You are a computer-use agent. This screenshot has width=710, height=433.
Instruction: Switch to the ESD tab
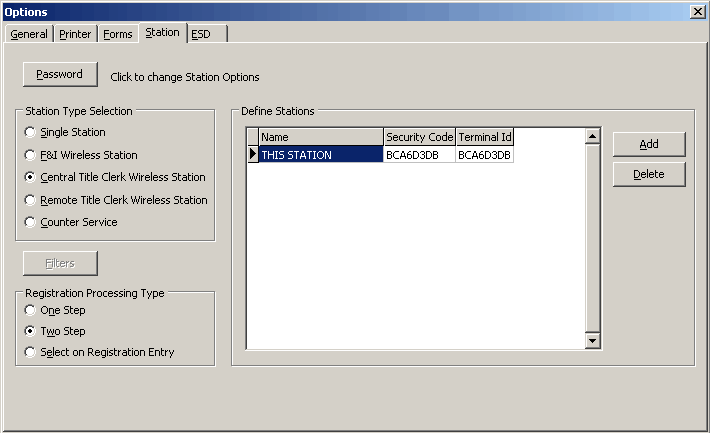[x=206, y=34]
